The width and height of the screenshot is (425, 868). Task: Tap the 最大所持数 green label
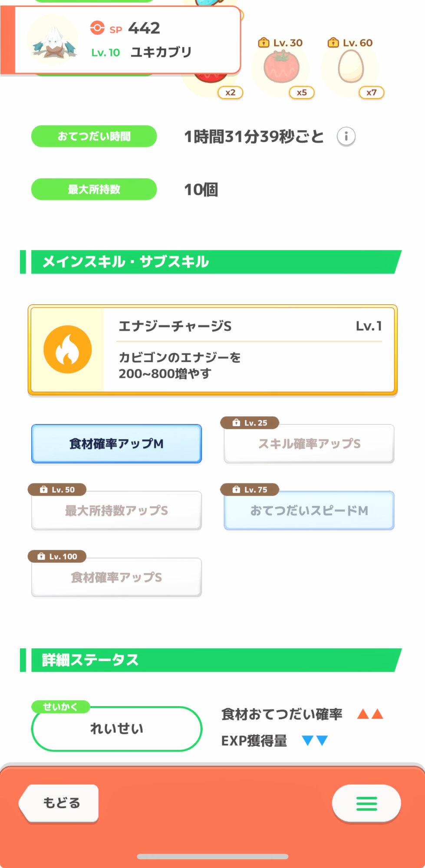click(94, 189)
